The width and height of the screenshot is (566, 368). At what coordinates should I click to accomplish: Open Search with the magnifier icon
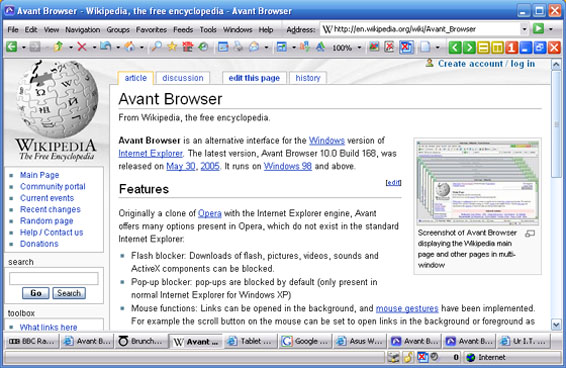coord(157,47)
